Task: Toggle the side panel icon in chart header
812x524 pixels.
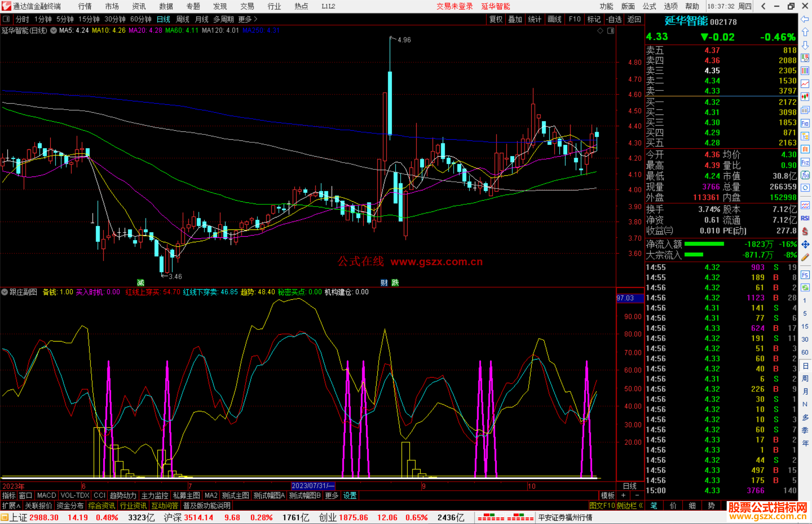Action: 611,31
